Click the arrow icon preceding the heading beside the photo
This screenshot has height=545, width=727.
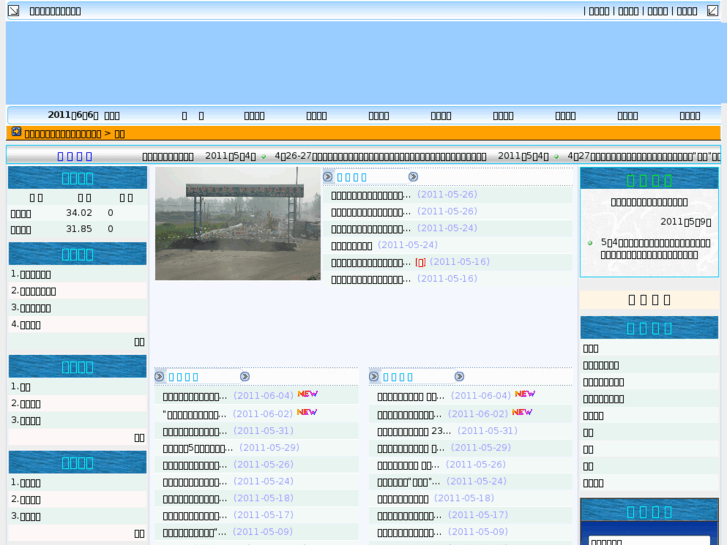[328, 177]
